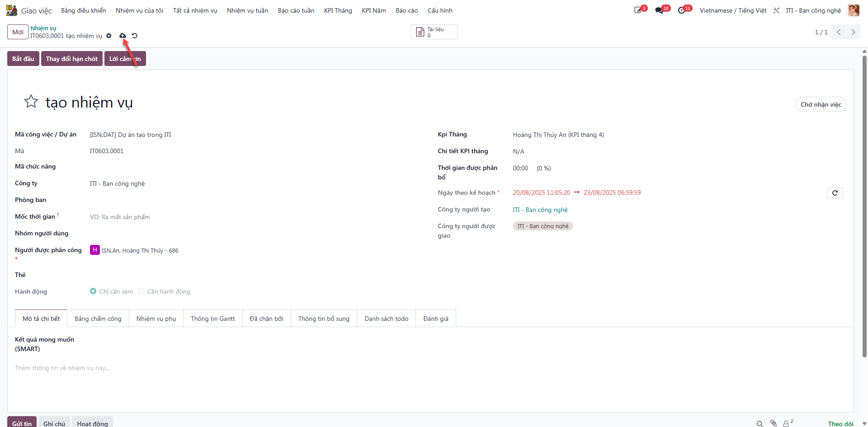
Task: Open the activities clock icon with badge 11
Action: [x=683, y=10]
